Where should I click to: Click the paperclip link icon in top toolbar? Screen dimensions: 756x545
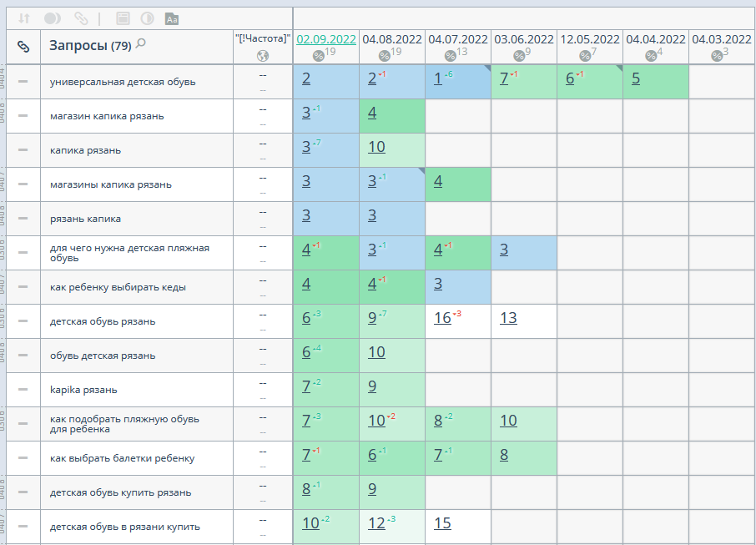click(81, 18)
